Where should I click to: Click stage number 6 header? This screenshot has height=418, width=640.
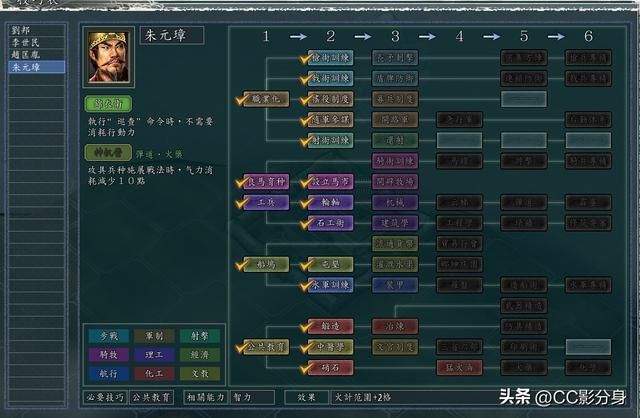coord(588,36)
